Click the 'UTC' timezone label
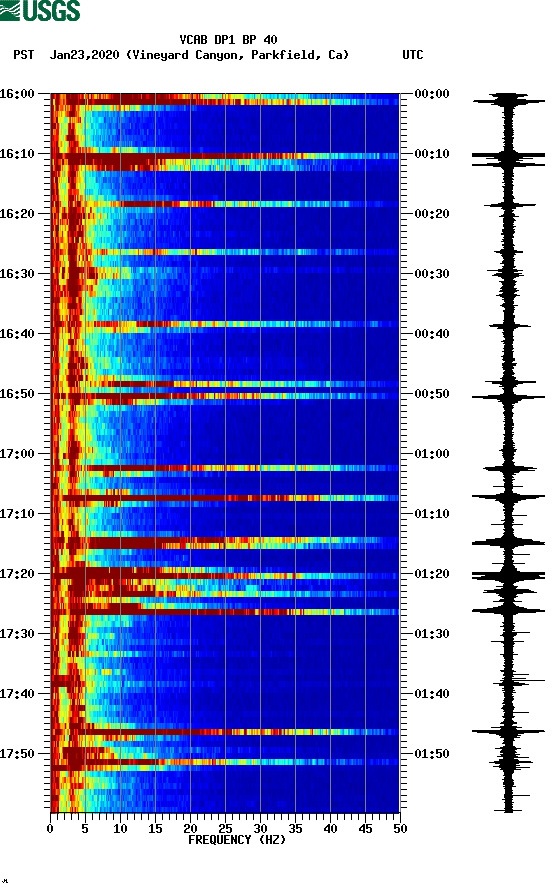 tap(413, 55)
